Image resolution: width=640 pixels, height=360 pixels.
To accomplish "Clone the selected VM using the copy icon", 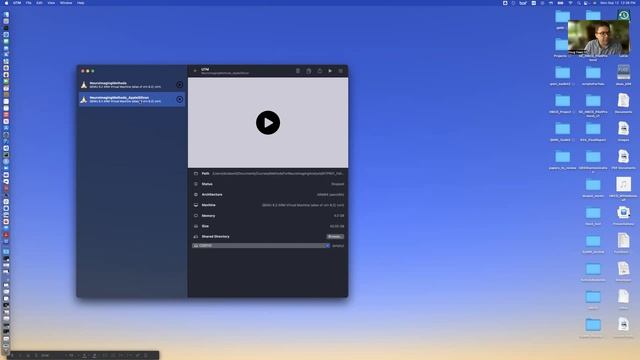I will (x=309, y=71).
